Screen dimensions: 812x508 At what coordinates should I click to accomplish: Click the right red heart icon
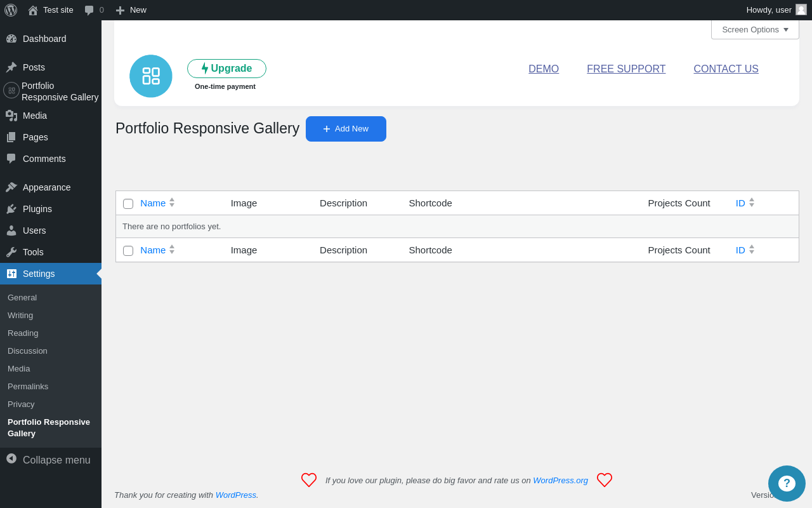[605, 480]
